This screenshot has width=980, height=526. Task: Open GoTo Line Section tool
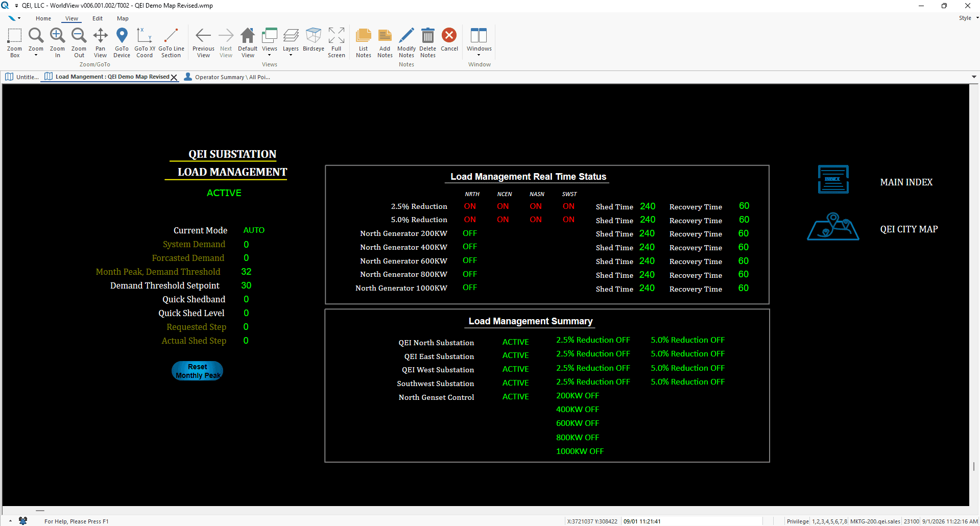pos(171,42)
